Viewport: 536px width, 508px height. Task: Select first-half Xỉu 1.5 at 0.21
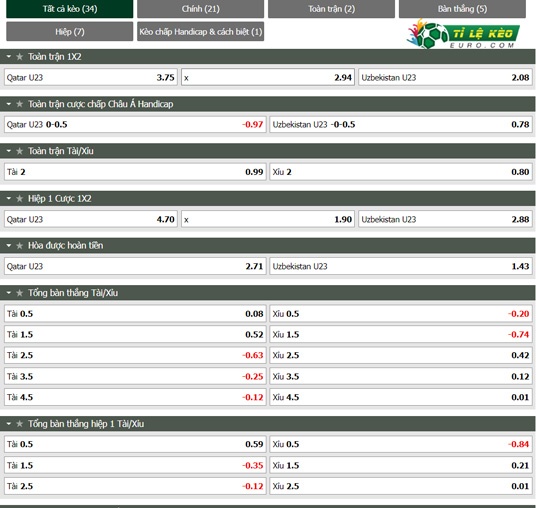pos(401,466)
